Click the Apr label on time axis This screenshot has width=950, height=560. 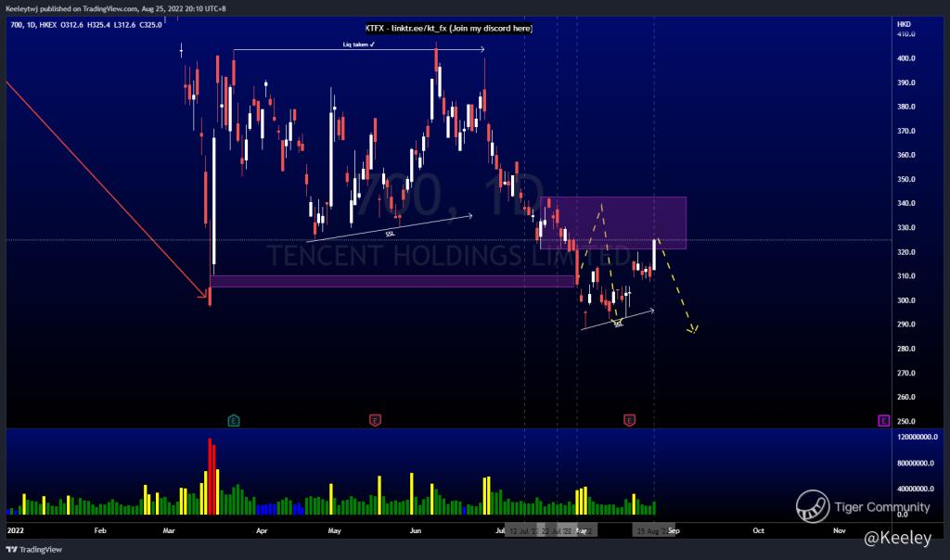(262, 530)
